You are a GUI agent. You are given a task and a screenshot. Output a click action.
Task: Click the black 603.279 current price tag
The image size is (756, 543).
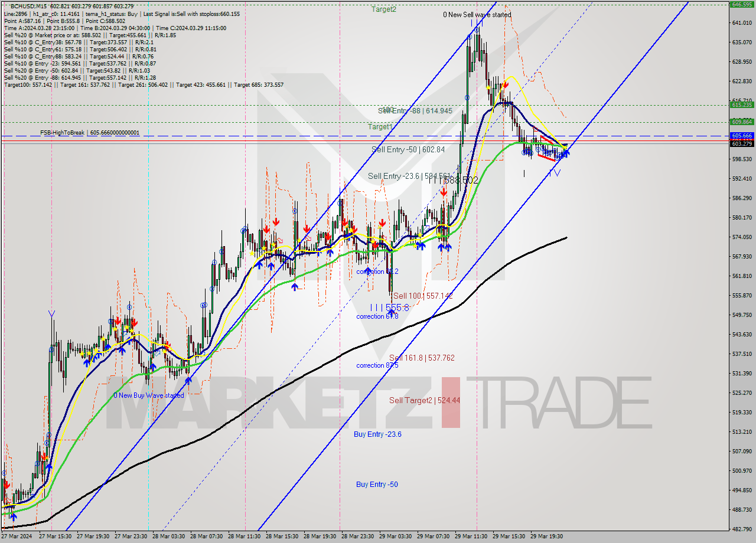point(741,143)
